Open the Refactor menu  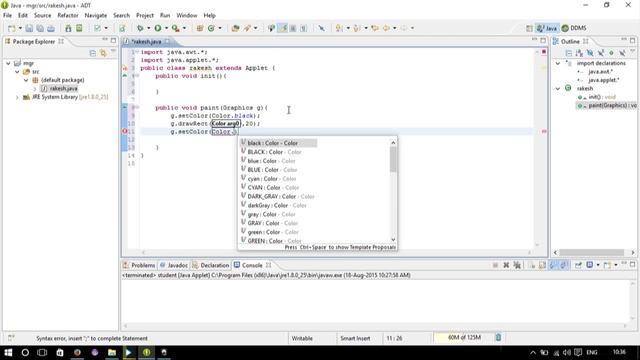[68, 15]
